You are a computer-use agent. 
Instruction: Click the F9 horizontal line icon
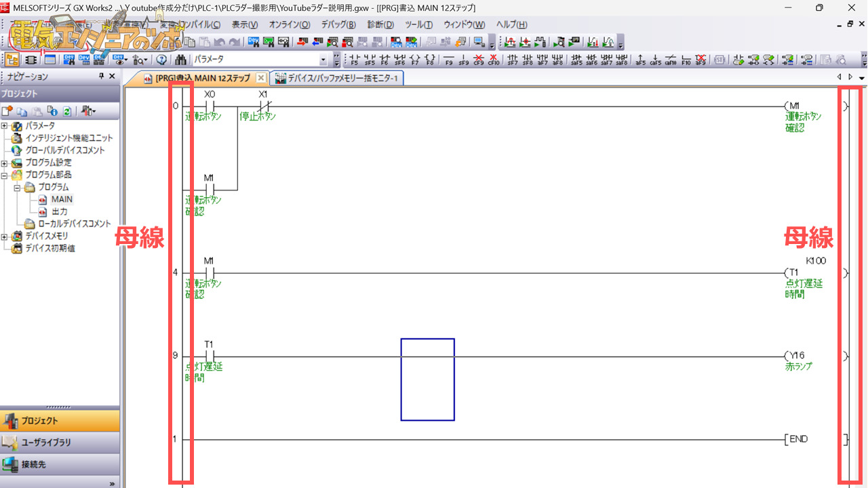pyautogui.click(x=449, y=60)
